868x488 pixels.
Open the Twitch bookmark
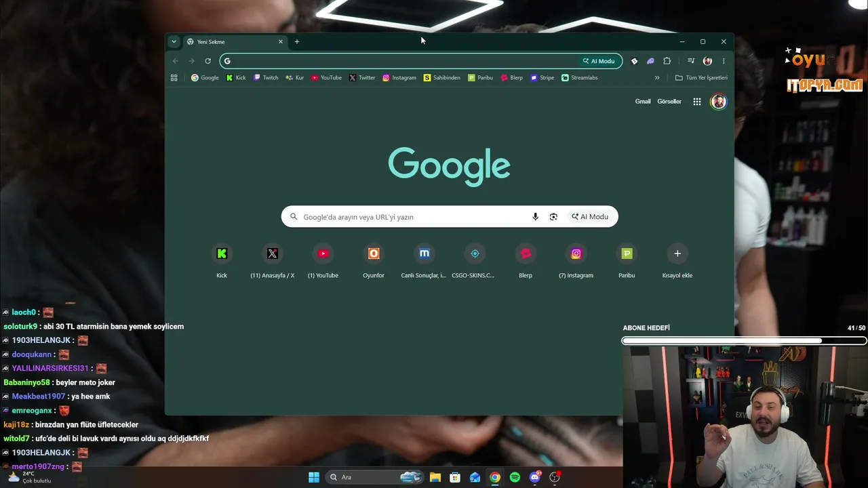[266, 78]
